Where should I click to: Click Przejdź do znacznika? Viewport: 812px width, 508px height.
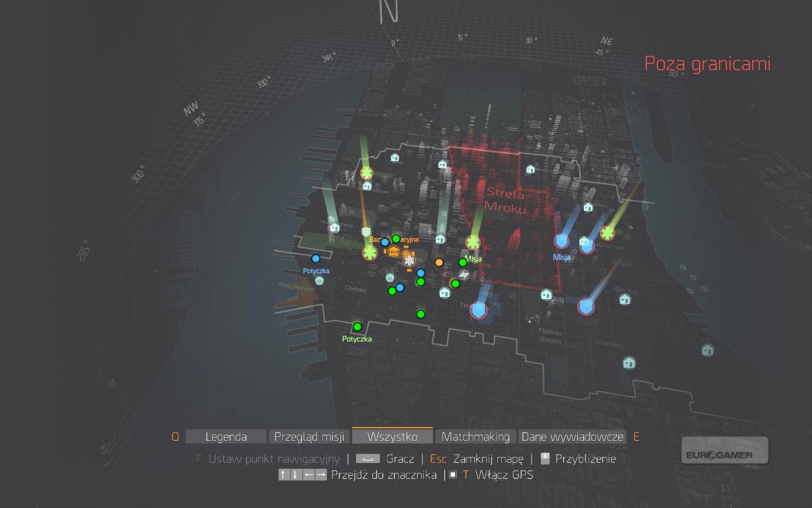coord(384,475)
